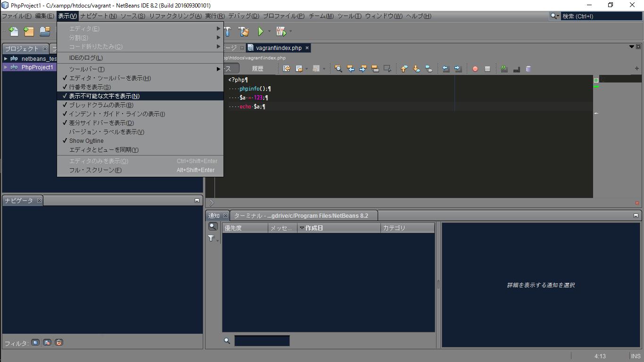Expand the netbeans_tes project node
Image resolution: width=644 pixels, height=362 pixels.
point(5,58)
